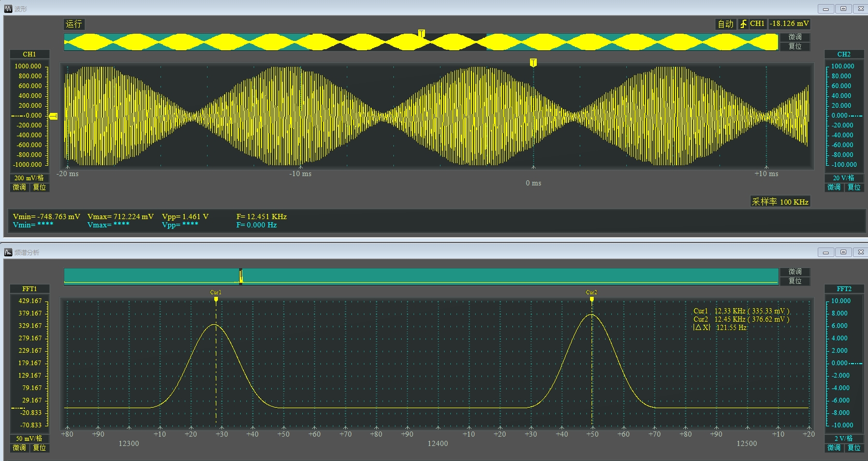The image size is (868, 461).
Task: Click 复位 under the FFT2 scale
Action: [854, 448]
